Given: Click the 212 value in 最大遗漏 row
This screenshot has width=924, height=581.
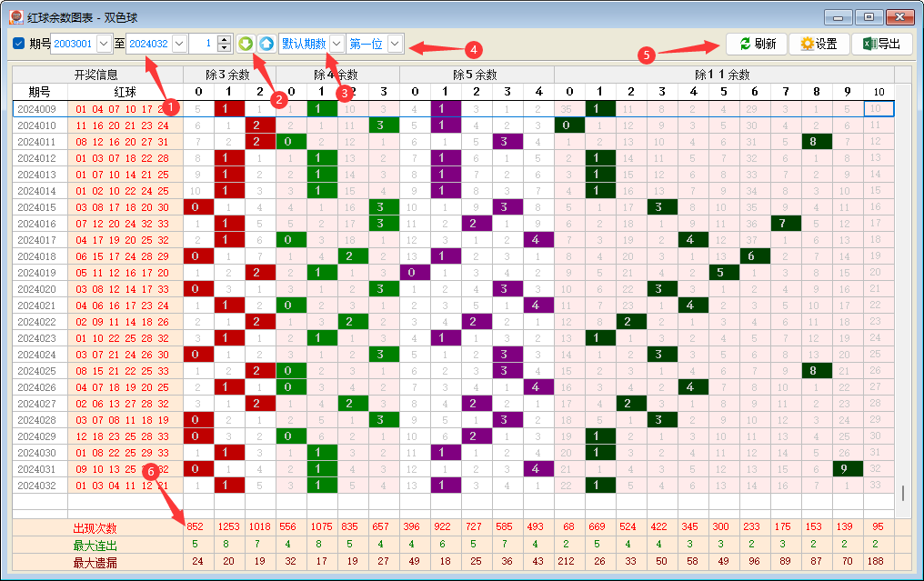Looking at the screenshot, I should click(x=567, y=561).
